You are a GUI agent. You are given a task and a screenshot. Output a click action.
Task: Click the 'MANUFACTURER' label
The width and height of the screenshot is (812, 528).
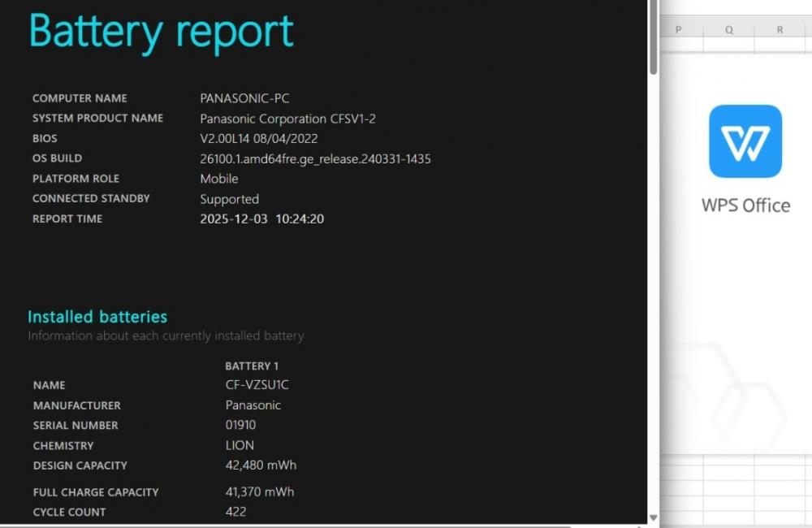pos(77,405)
